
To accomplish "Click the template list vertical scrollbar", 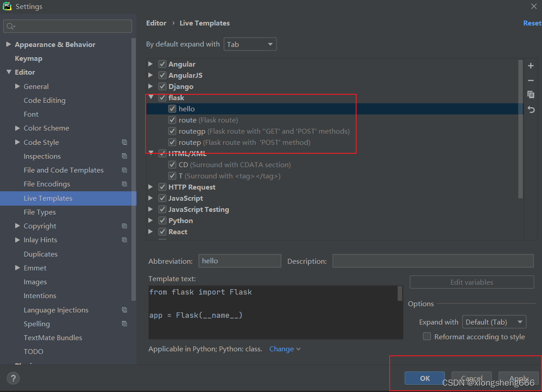I will [521, 129].
